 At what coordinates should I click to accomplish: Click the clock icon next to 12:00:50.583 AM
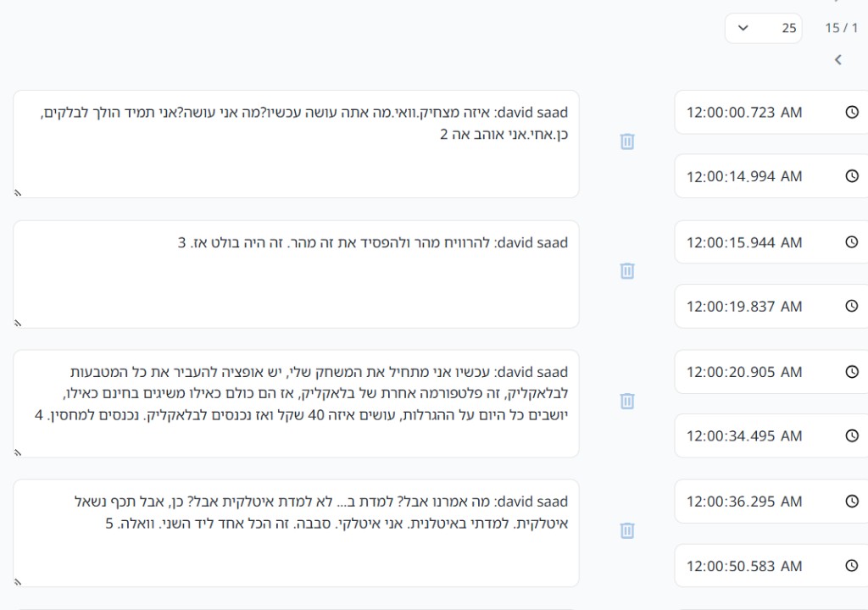tap(852, 566)
